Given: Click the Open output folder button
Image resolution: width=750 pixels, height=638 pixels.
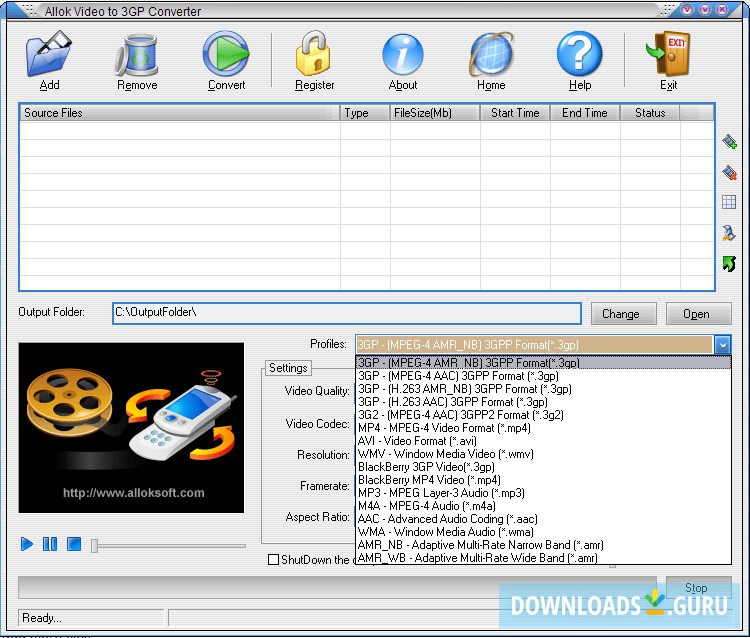Looking at the screenshot, I should [698, 314].
